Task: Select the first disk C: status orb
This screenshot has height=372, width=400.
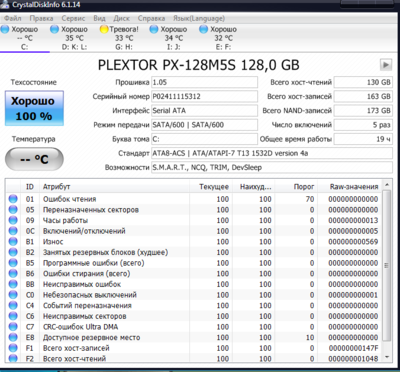Action: [x=5, y=29]
